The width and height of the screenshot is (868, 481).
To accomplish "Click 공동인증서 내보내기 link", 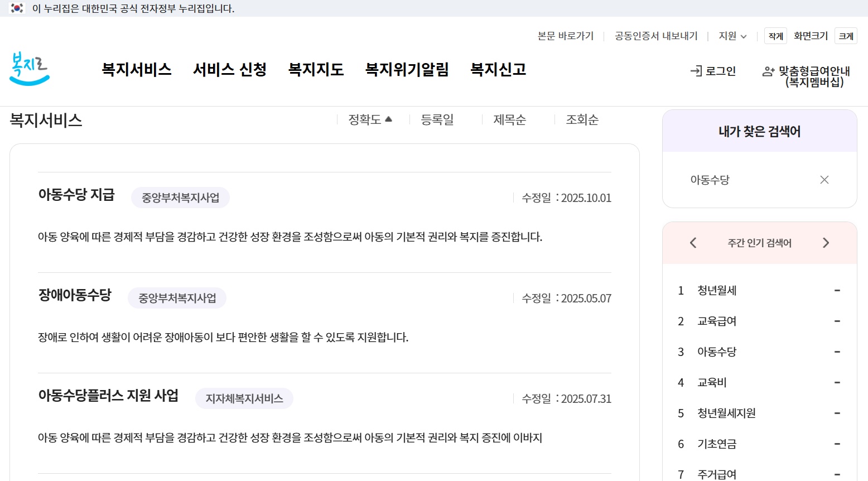I will tap(655, 36).
